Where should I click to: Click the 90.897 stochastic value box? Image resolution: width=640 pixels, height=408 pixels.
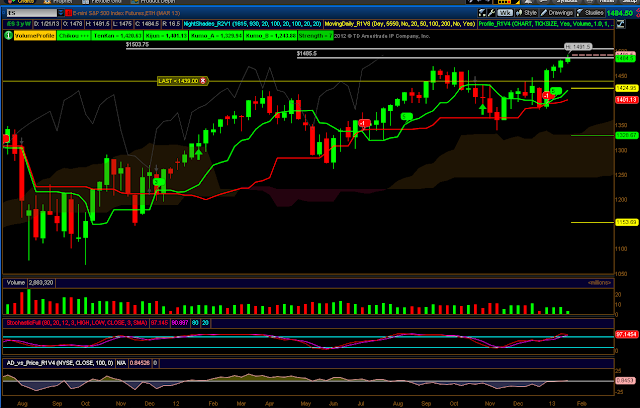pos(180,323)
